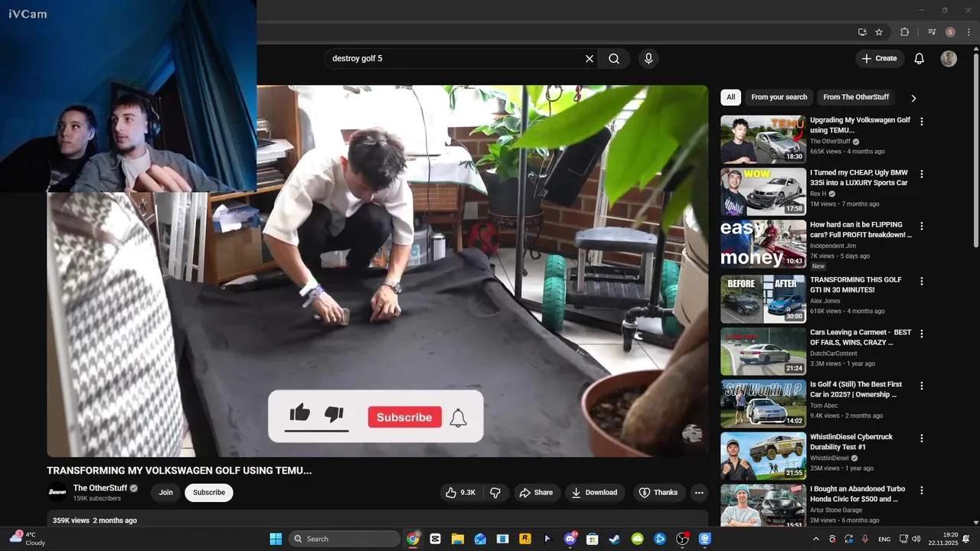Open options for TRANSFORMING THIS GOLF GTI video
Screen dimensions: 980x551
(x=922, y=281)
